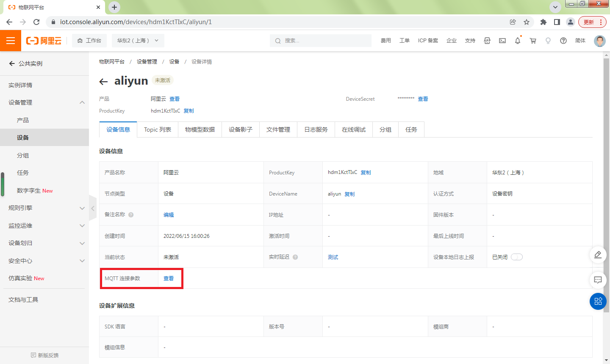The image size is (610, 364).
Task: Click the 搜索 search input field
Action: pos(321,41)
